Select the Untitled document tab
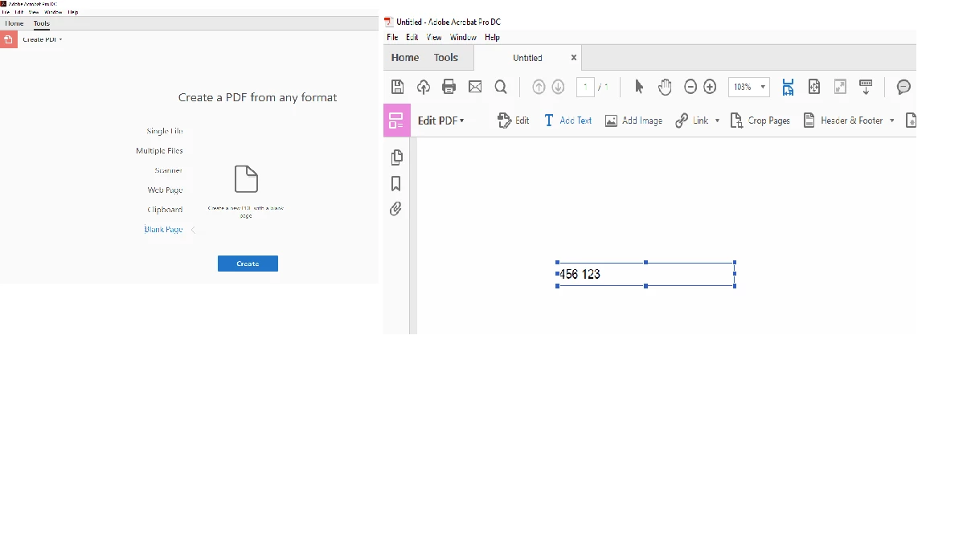The height and width of the screenshot is (560, 971). click(527, 58)
